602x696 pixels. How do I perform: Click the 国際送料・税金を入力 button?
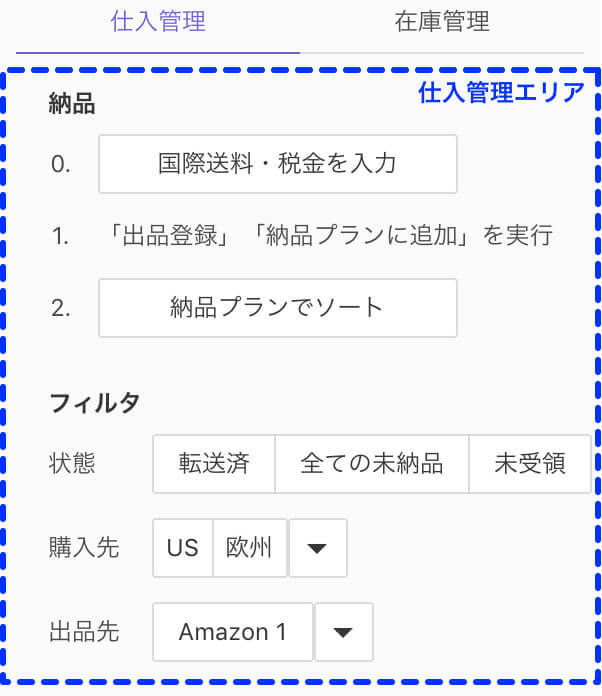(277, 164)
